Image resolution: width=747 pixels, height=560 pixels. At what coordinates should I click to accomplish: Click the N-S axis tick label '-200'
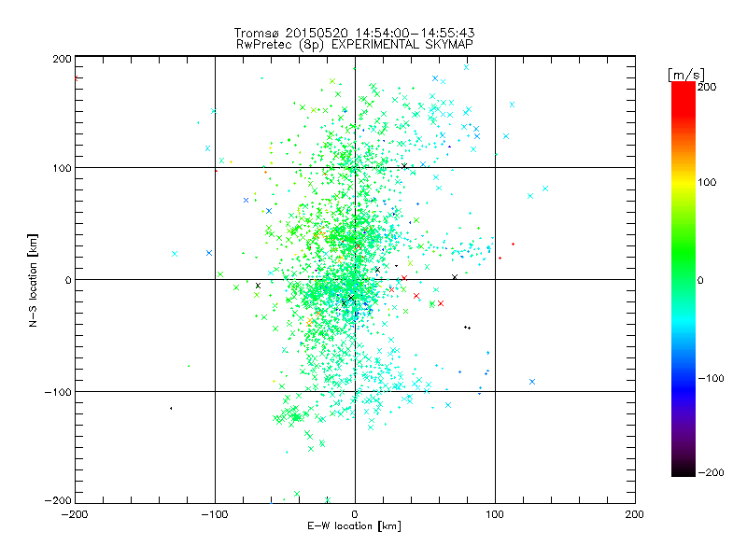point(58,500)
